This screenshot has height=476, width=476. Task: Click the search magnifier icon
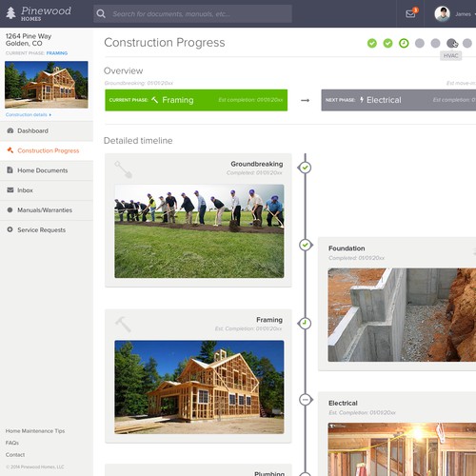click(101, 13)
